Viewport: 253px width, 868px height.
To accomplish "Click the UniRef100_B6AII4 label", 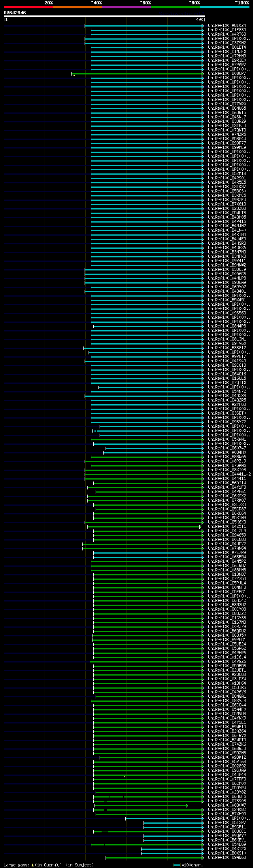I will [227, 483].
